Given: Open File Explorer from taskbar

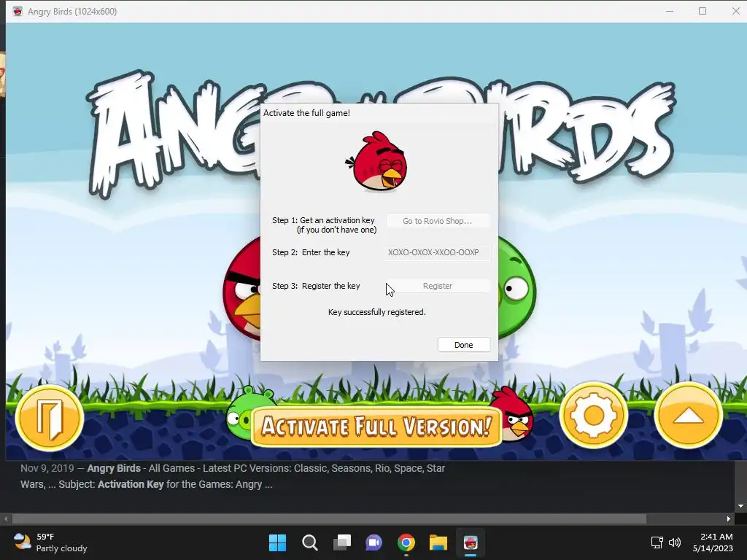Looking at the screenshot, I should point(438,542).
